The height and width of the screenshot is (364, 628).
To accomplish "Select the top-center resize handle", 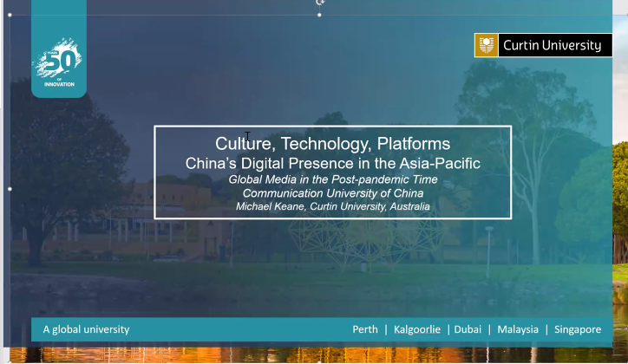I will (x=319, y=15).
